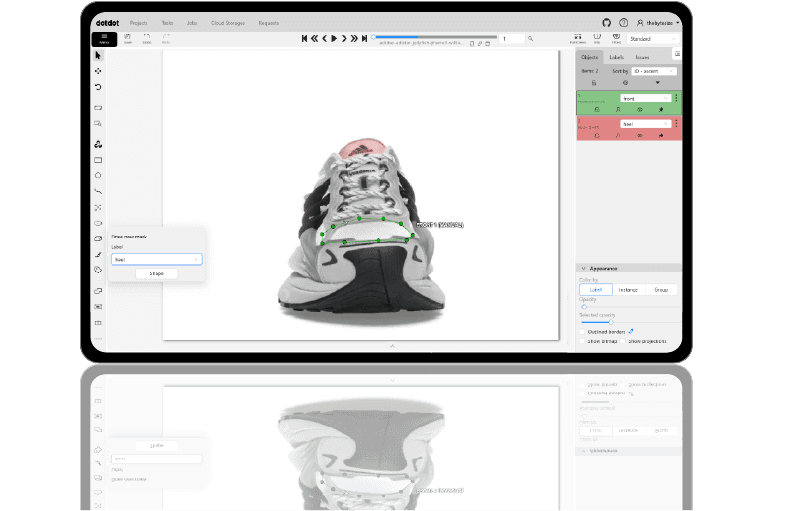Open the label dropdown of the front object
The image size is (785, 511).
(x=645, y=99)
